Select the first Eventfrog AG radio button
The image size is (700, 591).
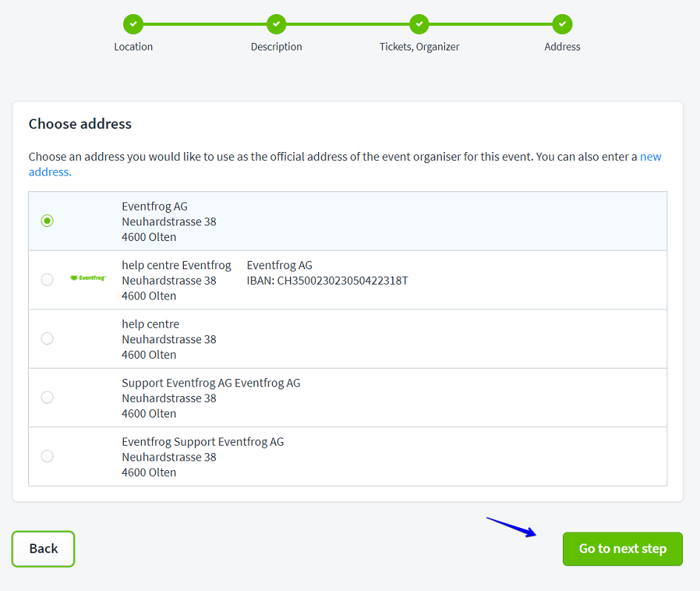click(47, 221)
